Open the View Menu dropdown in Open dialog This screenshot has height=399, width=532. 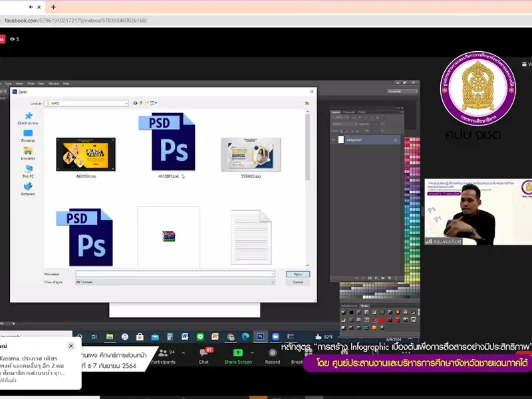(x=154, y=103)
